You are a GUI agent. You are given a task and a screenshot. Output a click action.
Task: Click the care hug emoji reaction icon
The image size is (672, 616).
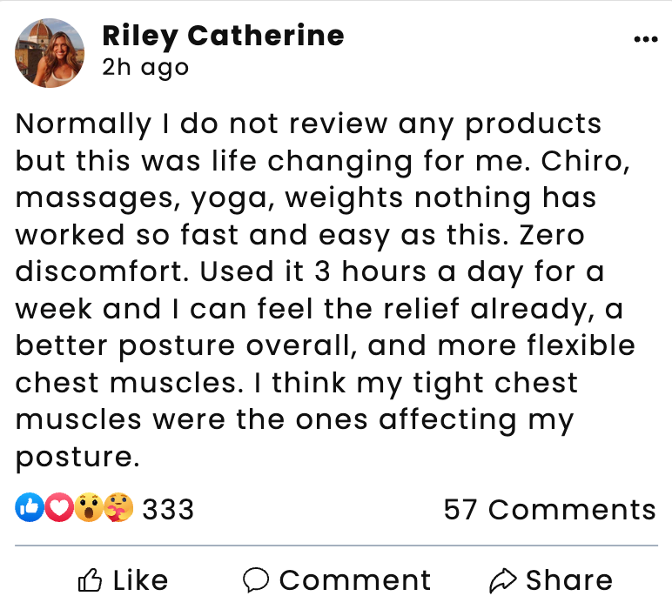[x=118, y=508]
